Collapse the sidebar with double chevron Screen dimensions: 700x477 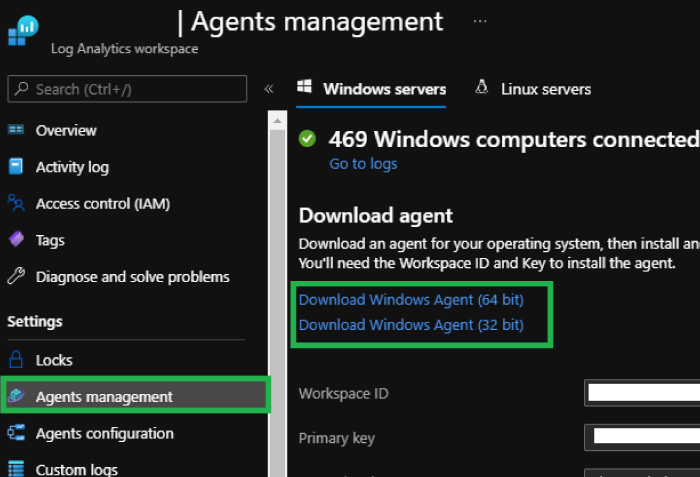coord(269,89)
